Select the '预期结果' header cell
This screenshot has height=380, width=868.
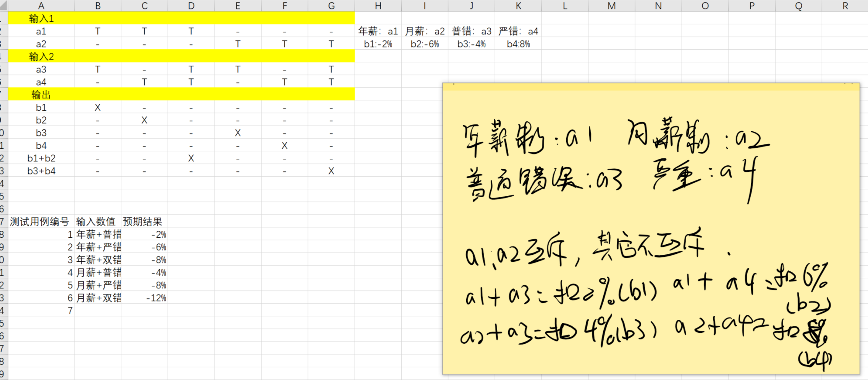(144, 222)
